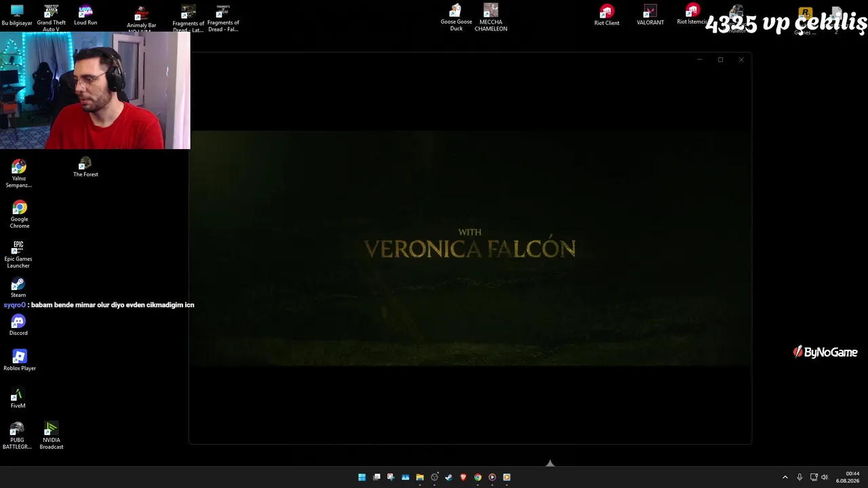
Task: Open the Bu bilgisayar desktop icon
Action: (17, 15)
